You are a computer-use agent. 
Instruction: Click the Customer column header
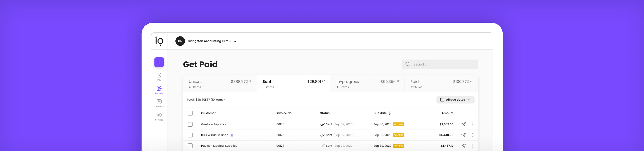tap(208, 113)
